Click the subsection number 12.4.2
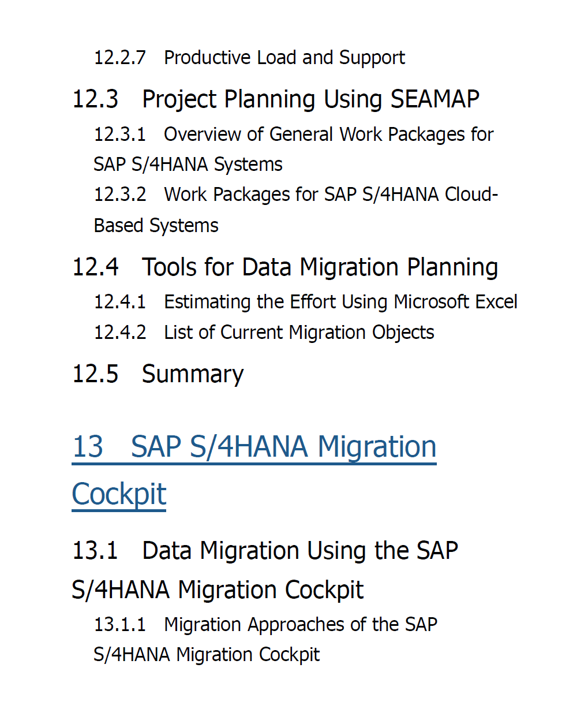 [120, 333]
